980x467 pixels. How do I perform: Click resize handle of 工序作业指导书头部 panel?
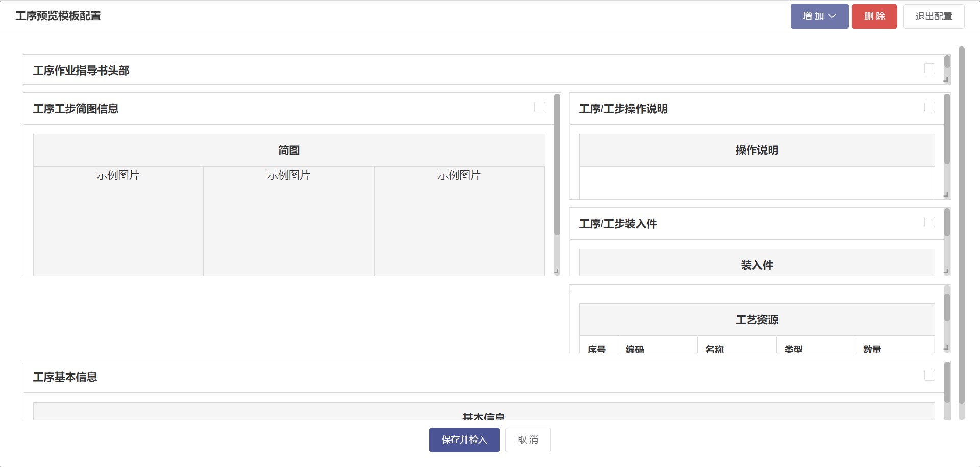(946, 80)
